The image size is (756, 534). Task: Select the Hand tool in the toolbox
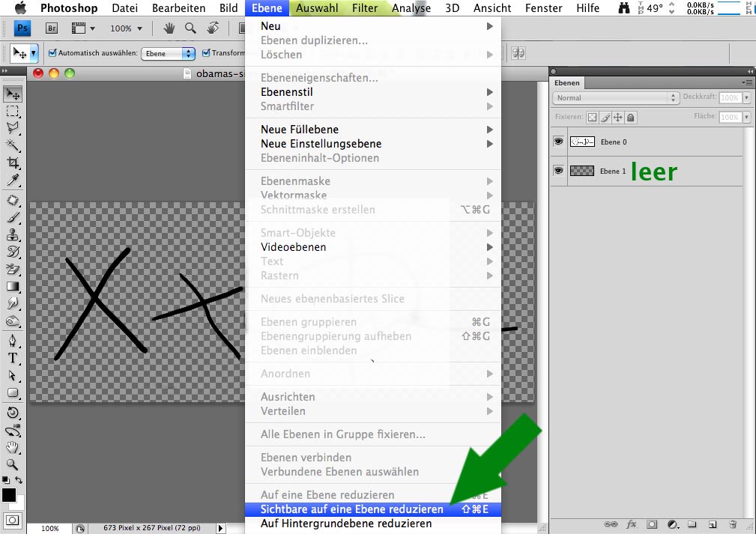click(13, 447)
